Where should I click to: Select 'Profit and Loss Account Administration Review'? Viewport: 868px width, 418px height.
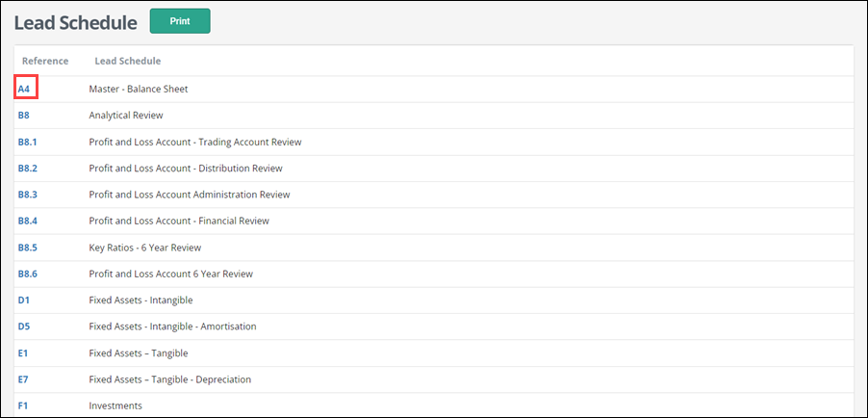click(190, 195)
